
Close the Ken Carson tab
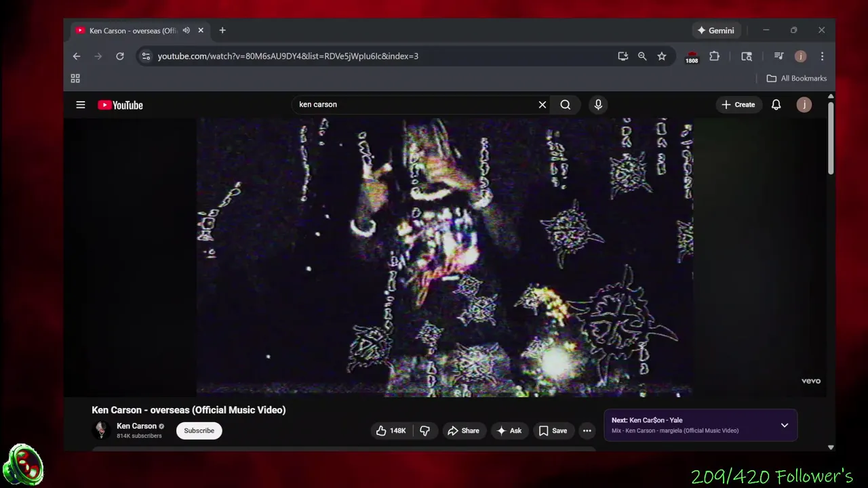[x=201, y=30]
